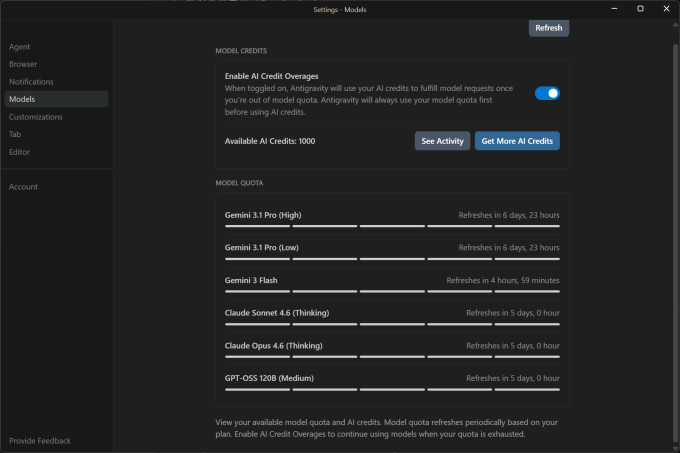Open the Account section
The image size is (680, 453).
point(23,187)
